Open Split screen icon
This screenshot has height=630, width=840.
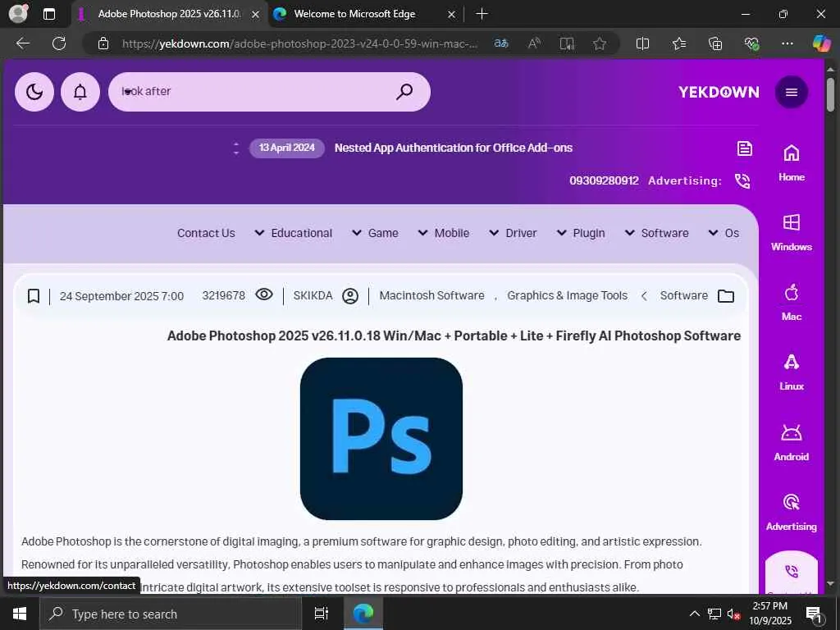coord(642,43)
